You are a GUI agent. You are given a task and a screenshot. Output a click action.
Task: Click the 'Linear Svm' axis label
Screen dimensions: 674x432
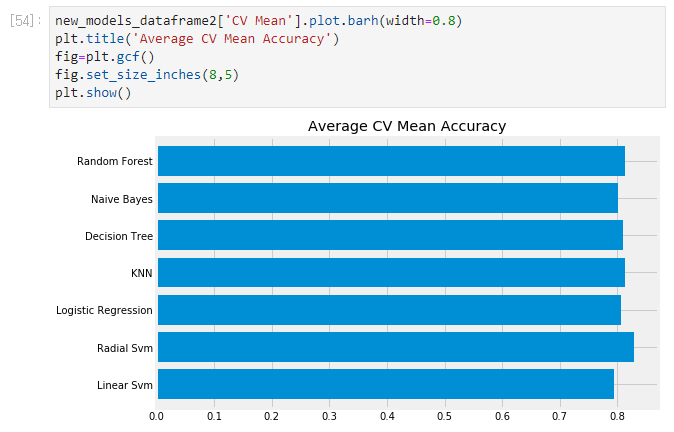[x=125, y=385]
